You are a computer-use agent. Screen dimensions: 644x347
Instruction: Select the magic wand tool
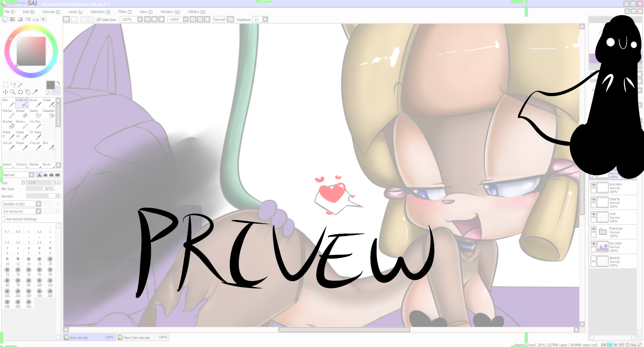click(x=20, y=85)
